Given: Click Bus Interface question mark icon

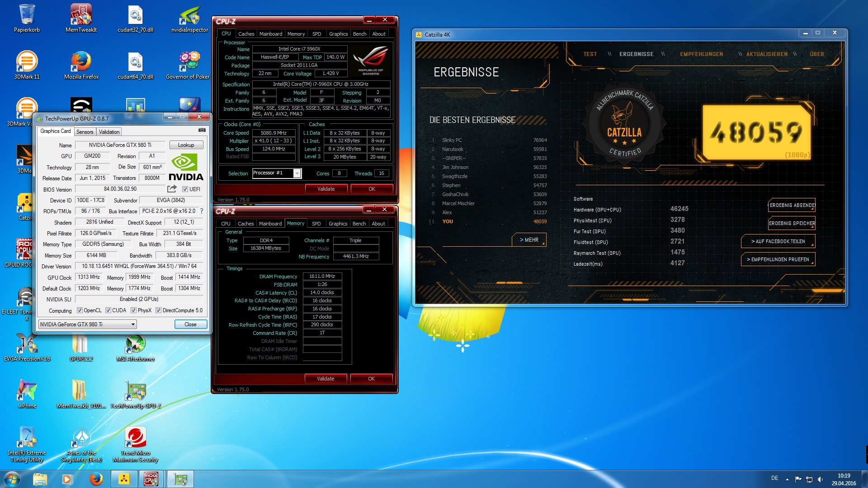Looking at the screenshot, I should (x=202, y=211).
